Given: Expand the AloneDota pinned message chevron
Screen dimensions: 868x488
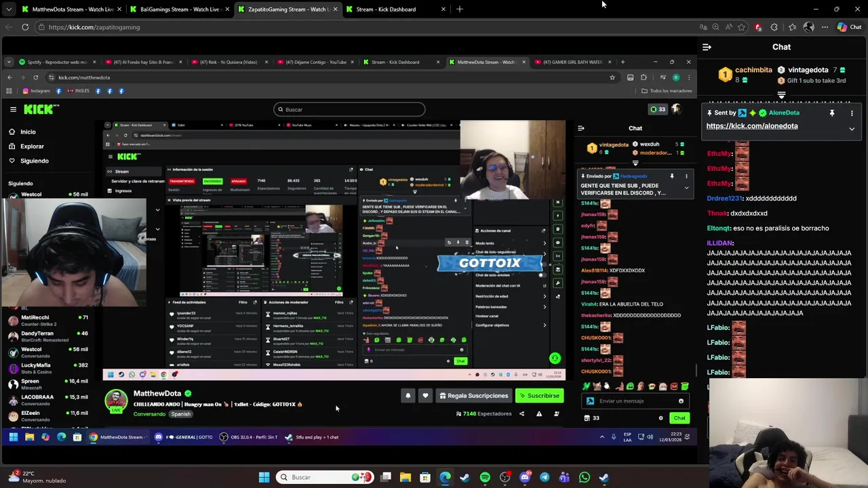Looking at the screenshot, I should click(852, 129).
